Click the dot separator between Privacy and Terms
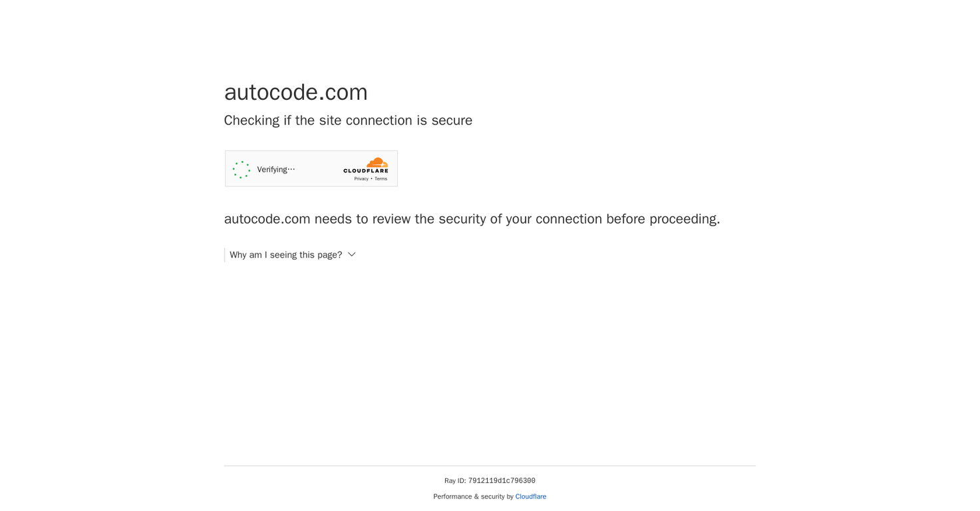Image resolution: width=980 pixels, height=511 pixels. point(371,178)
